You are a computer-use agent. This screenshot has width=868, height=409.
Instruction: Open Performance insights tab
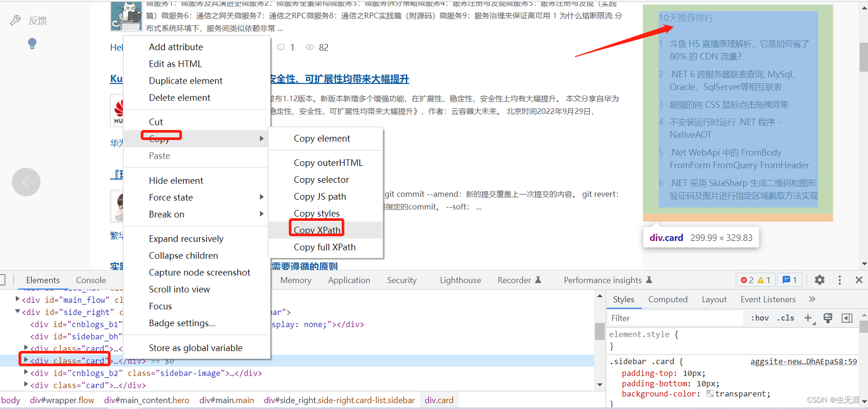coord(608,280)
